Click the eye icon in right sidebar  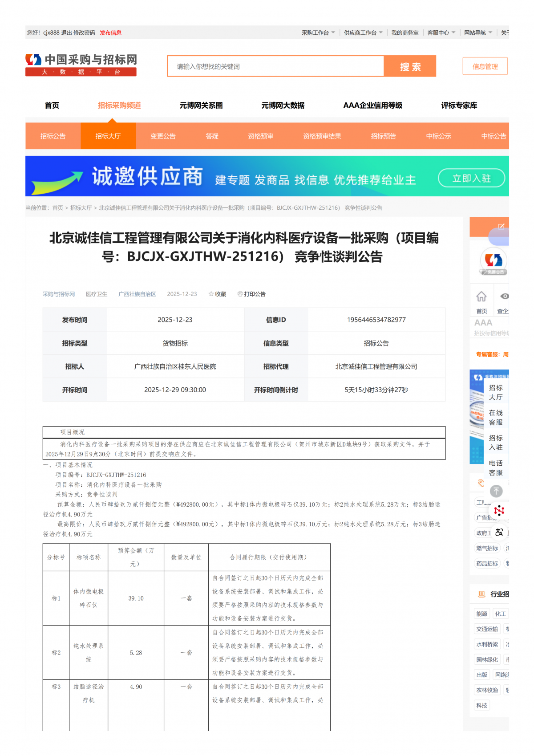[504, 297]
